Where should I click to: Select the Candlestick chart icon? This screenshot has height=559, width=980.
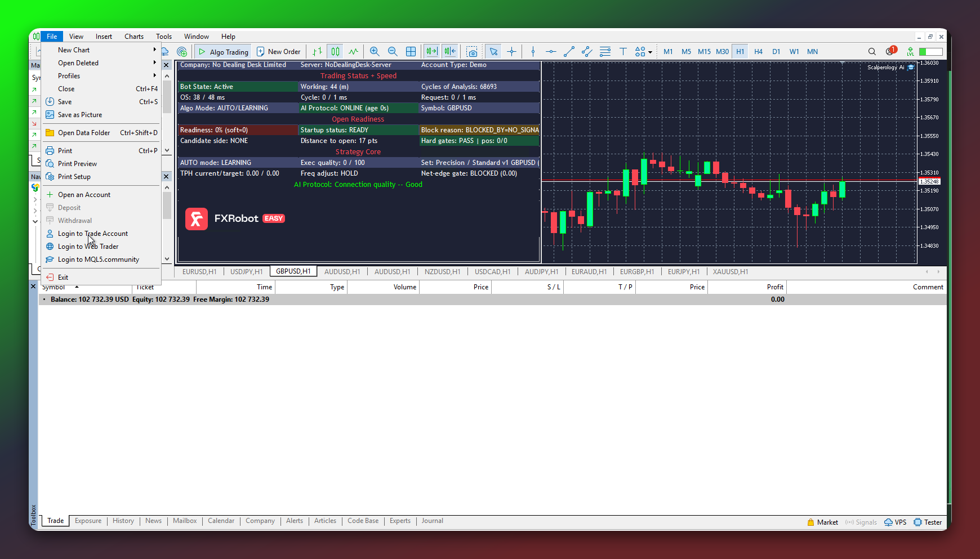pos(335,51)
